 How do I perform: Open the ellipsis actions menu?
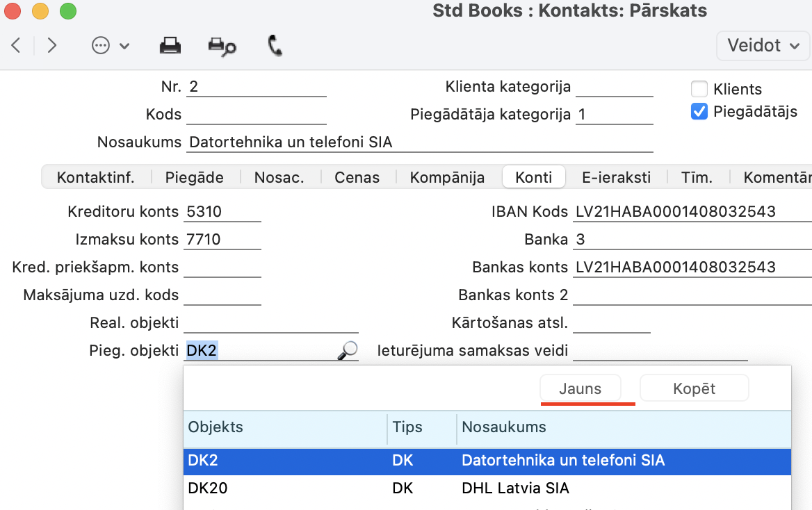tap(110, 46)
